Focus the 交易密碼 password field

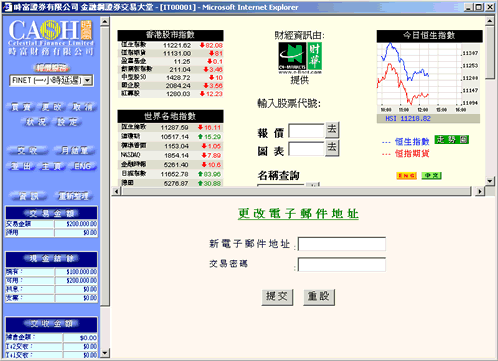coord(342,265)
